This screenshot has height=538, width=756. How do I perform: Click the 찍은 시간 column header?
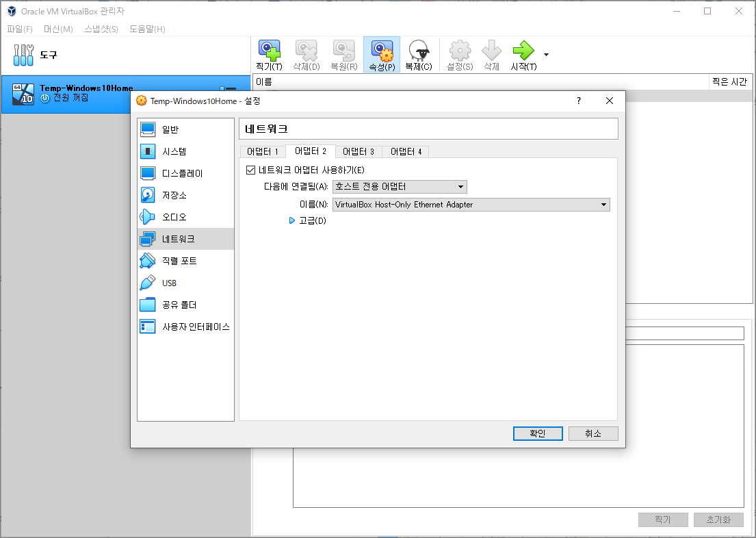point(730,81)
